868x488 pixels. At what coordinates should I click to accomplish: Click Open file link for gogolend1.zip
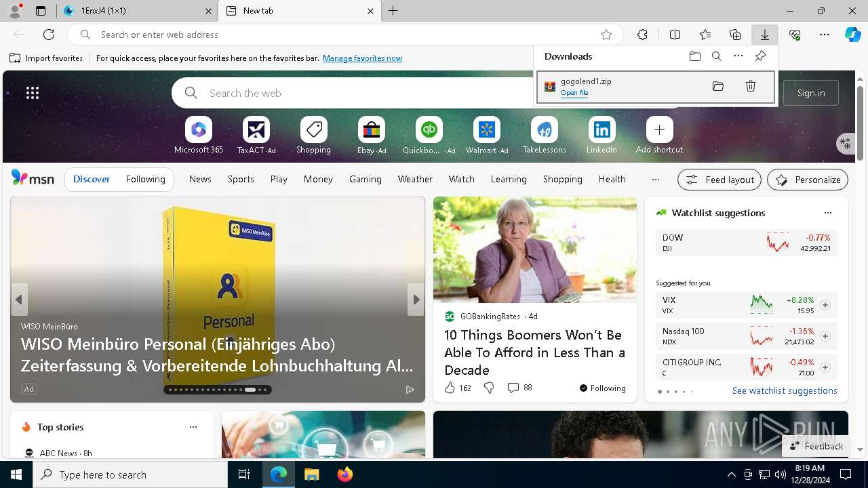574,93
